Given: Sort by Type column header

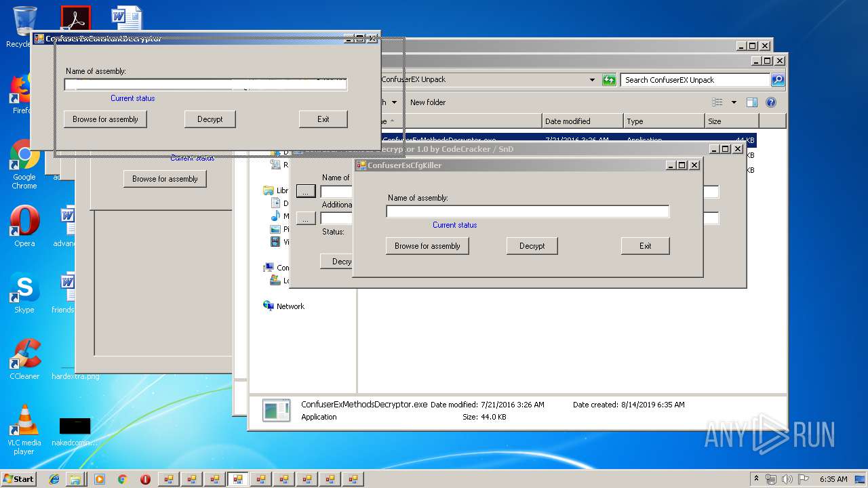Looking at the screenshot, I should coord(664,121).
